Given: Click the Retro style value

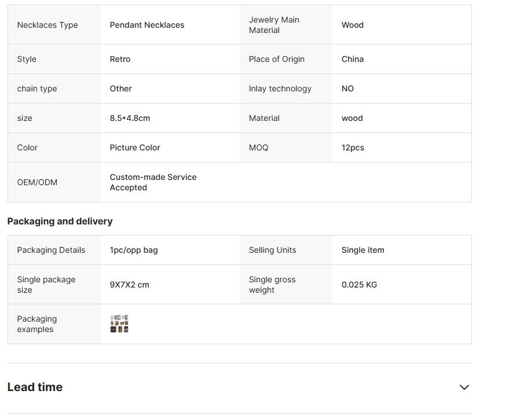Looking at the screenshot, I should tap(120, 59).
